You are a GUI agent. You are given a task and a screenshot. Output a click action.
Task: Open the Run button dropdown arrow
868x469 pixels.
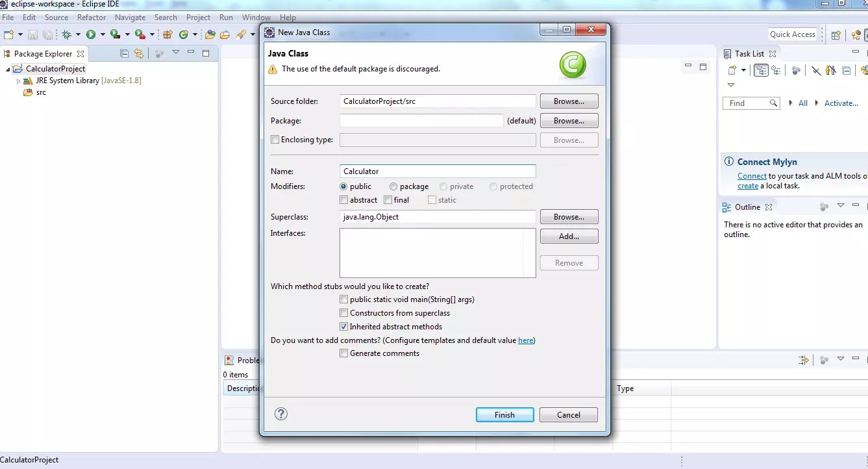tap(102, 34)
